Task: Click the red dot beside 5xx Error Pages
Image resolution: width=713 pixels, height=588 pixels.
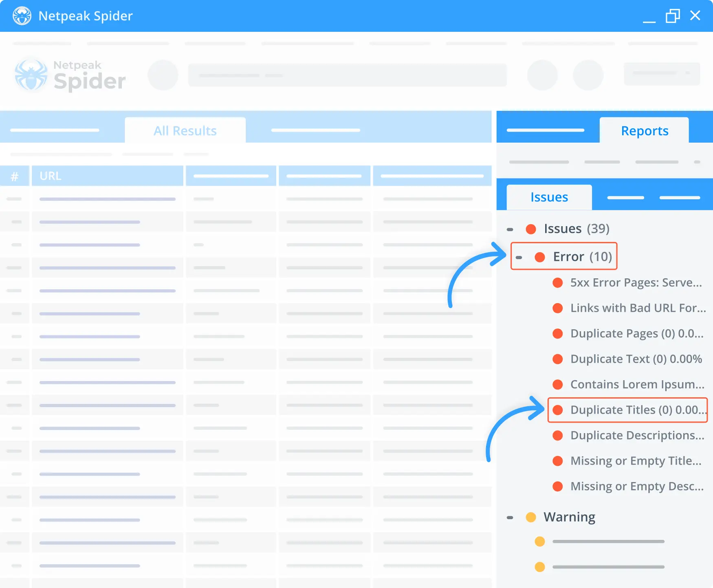Action: (x=557, y=282)
